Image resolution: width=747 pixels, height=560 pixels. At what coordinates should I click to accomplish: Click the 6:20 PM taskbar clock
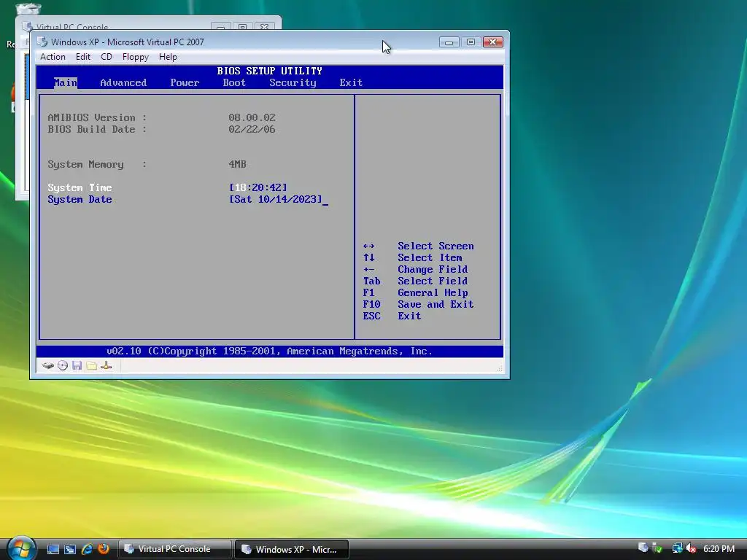[719, 549]
